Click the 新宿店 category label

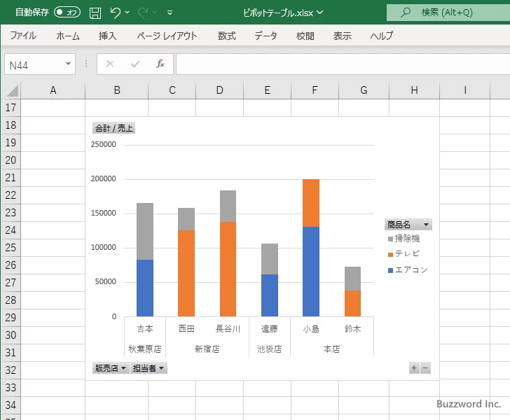pyautogui.click(x=207, y=349)
